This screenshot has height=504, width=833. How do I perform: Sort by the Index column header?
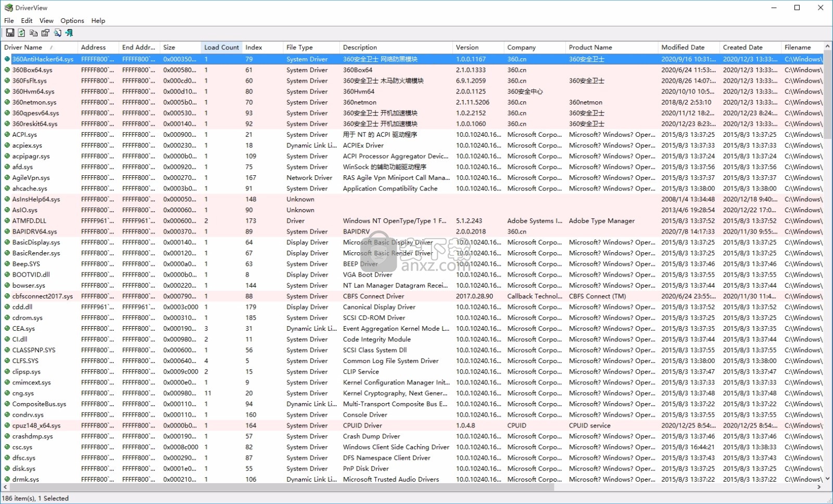tap(263, 47)
